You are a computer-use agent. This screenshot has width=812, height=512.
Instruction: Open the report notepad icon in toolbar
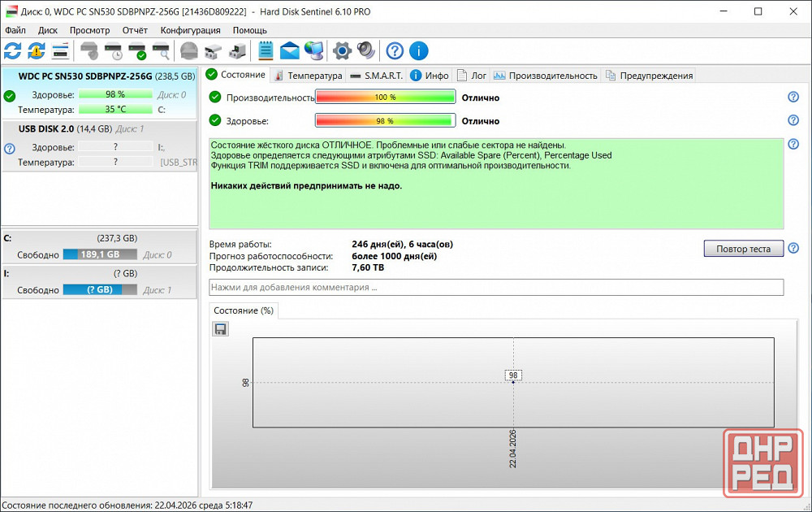point(266,51)
